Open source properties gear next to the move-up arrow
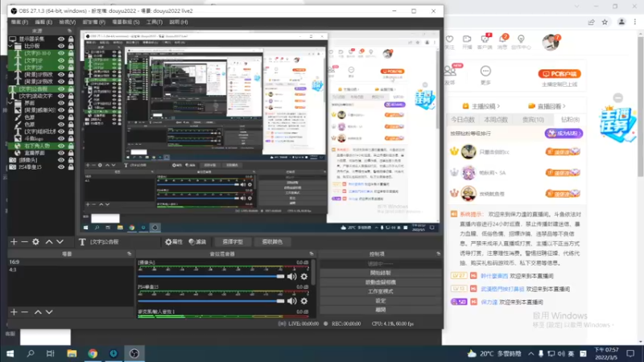The width and height of the screenshot is (644, 362). (x=35, y=242)
